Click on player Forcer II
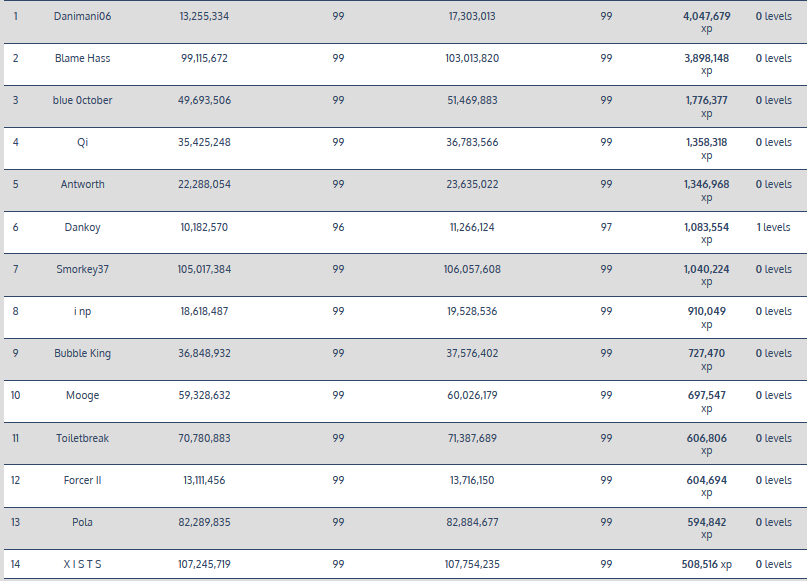This screenshot has width=807, height=581. point(83,480)
